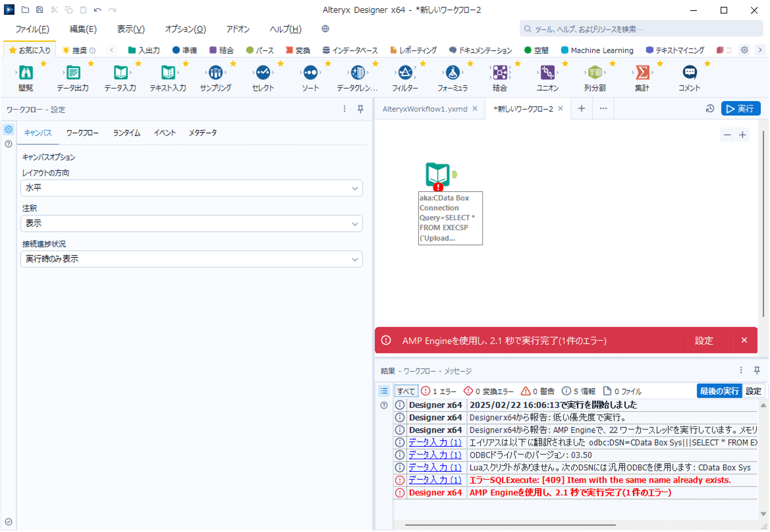Select the データ入力 tool in palette
Viewport: 770px width, 532px height.
tap(121, 72)
